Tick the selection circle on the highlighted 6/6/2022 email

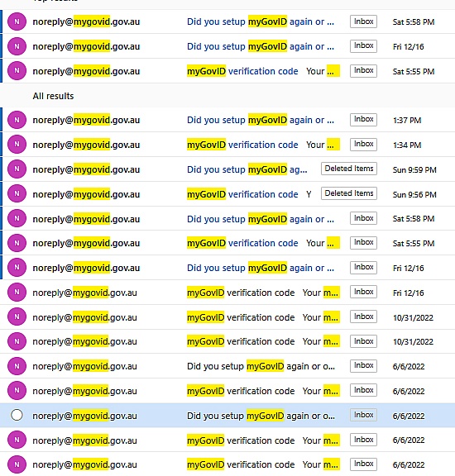(x=17, y=415)
